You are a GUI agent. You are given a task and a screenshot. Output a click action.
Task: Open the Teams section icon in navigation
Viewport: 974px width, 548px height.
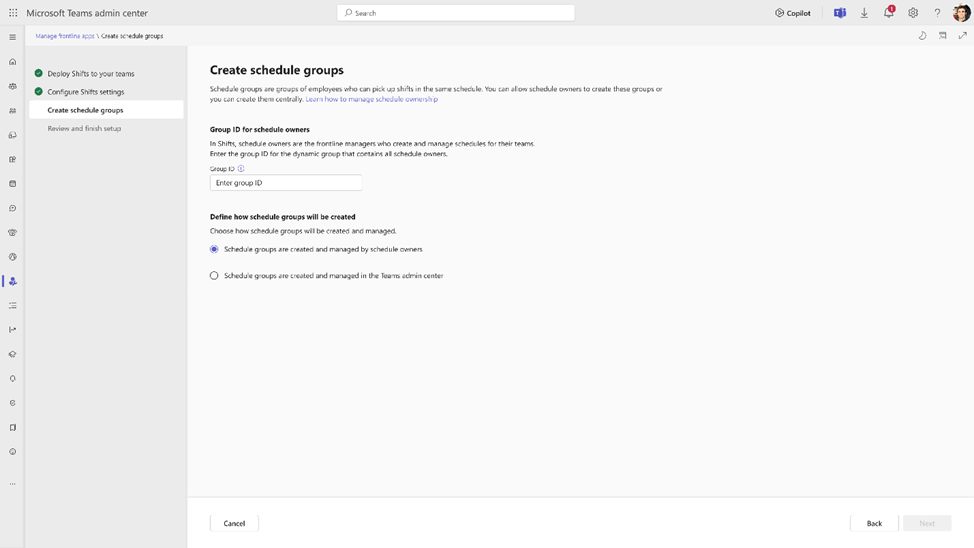coord(12,86)
